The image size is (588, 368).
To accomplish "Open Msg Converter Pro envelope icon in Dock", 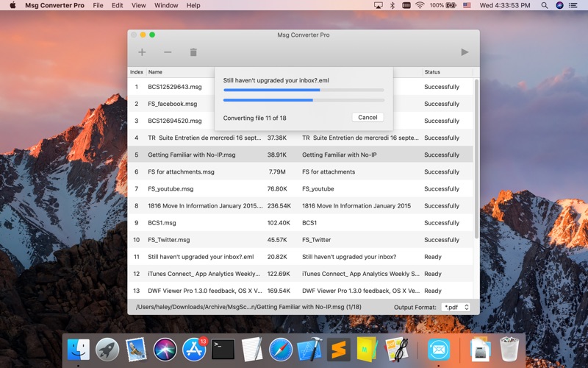I will coord(438,350).
